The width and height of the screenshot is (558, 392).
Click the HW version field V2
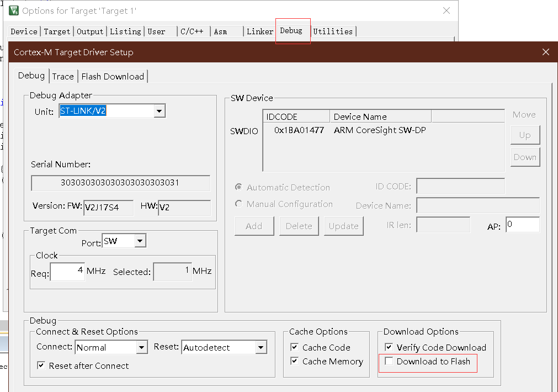pos(184,208)
